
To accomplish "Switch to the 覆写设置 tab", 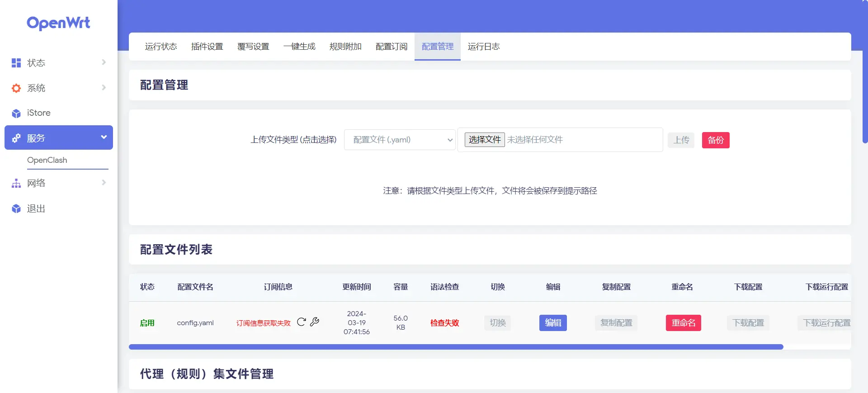I will click(x=253, y=47).
